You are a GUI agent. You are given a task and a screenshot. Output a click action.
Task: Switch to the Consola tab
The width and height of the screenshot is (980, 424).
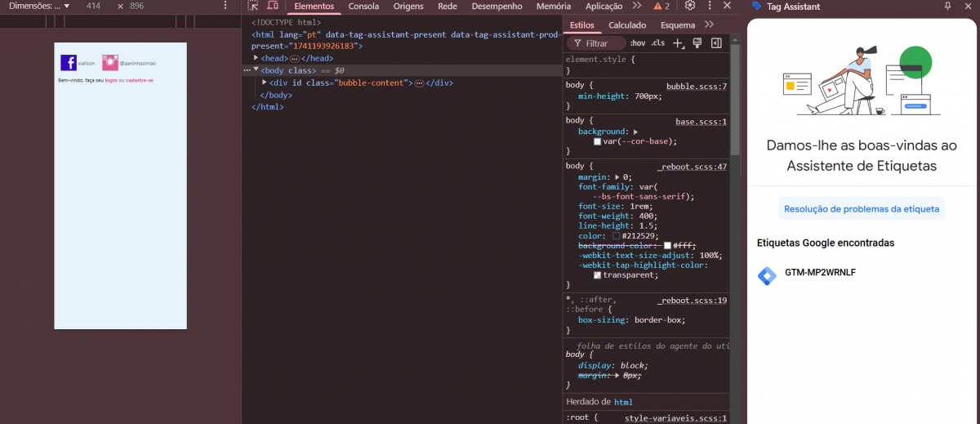tap(363, 6)
